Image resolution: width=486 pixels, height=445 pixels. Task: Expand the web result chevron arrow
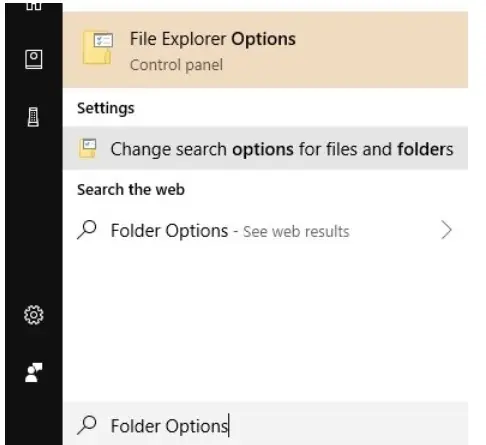click(x=446, y=230)
